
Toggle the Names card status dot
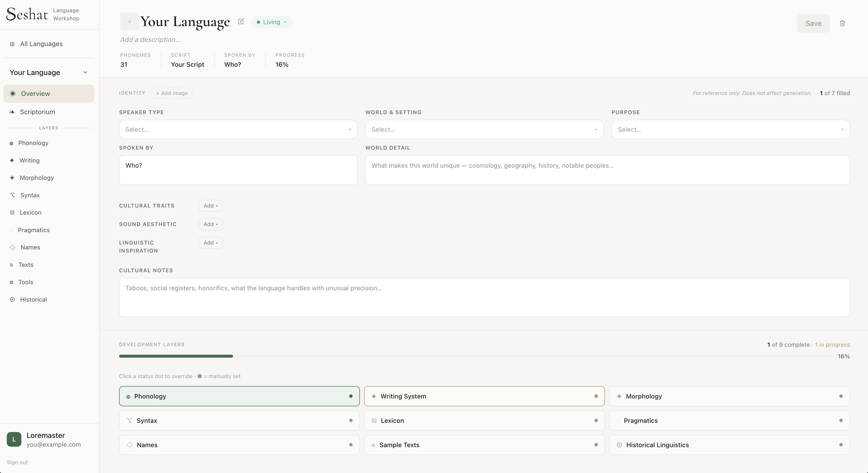point(351,445)
